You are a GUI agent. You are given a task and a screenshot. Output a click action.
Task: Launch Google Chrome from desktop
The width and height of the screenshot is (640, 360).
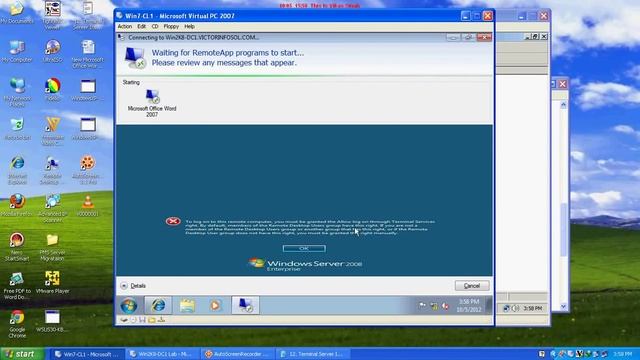click(17, 324)
